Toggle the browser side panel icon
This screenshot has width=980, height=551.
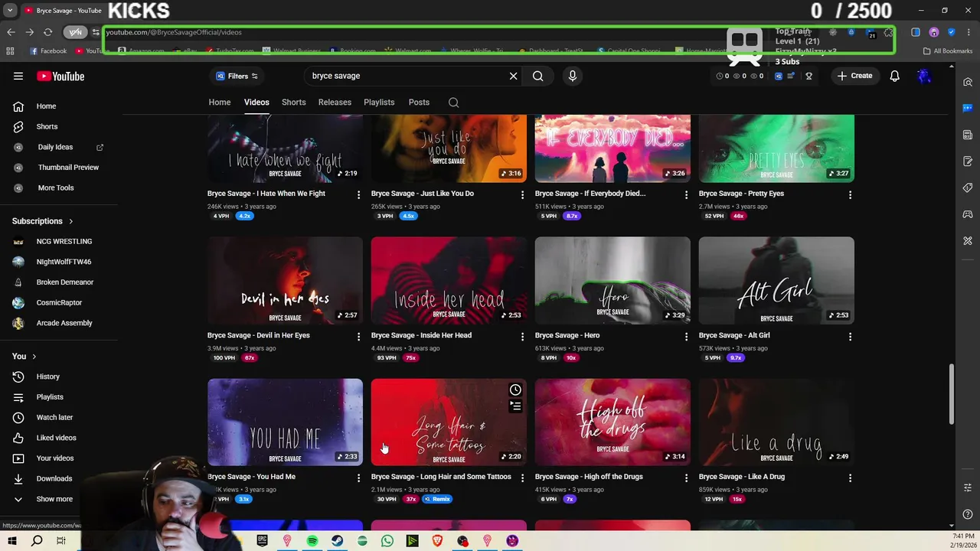click(x=915, y=32)
